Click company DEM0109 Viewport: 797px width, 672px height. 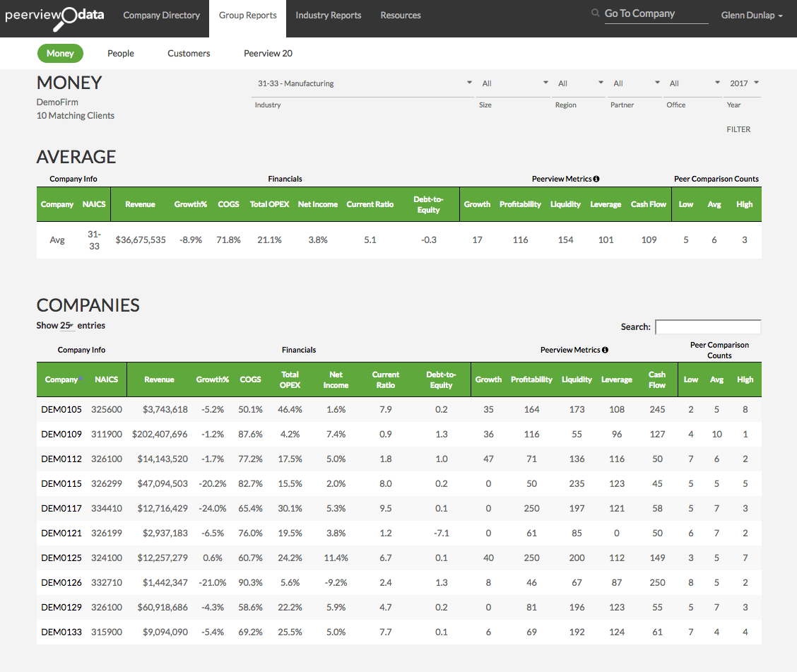tap(61, 434)
